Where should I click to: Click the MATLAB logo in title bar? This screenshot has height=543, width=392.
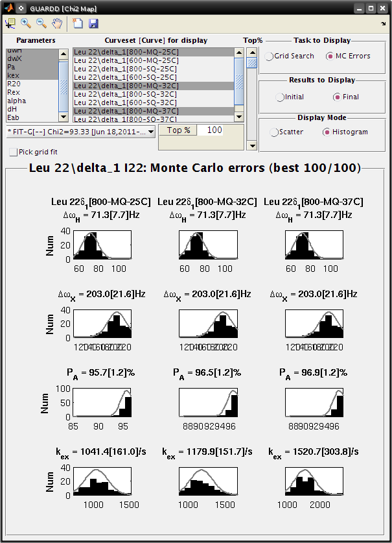8,8
